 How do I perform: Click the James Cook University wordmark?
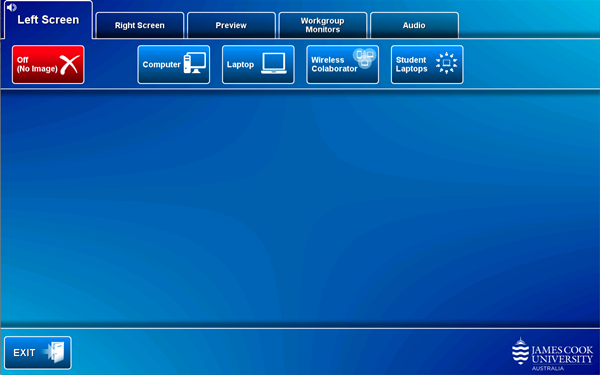point(562,355)
